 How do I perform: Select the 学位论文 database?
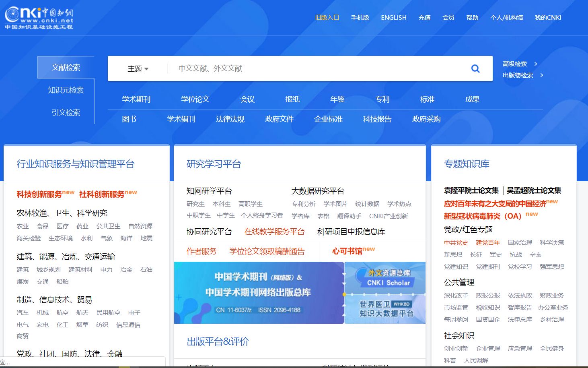click(195, 99)
